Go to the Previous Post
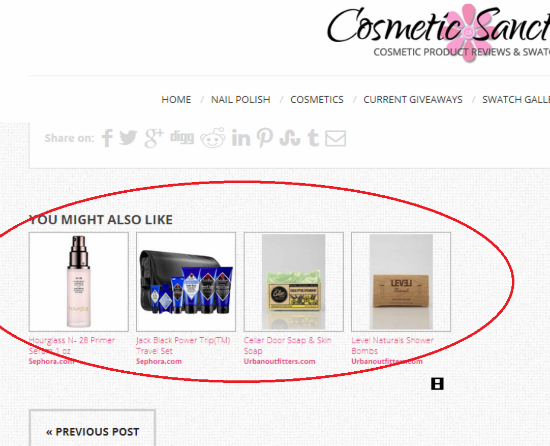This screenshot has height=446, width=550. [x=92, y=432]
